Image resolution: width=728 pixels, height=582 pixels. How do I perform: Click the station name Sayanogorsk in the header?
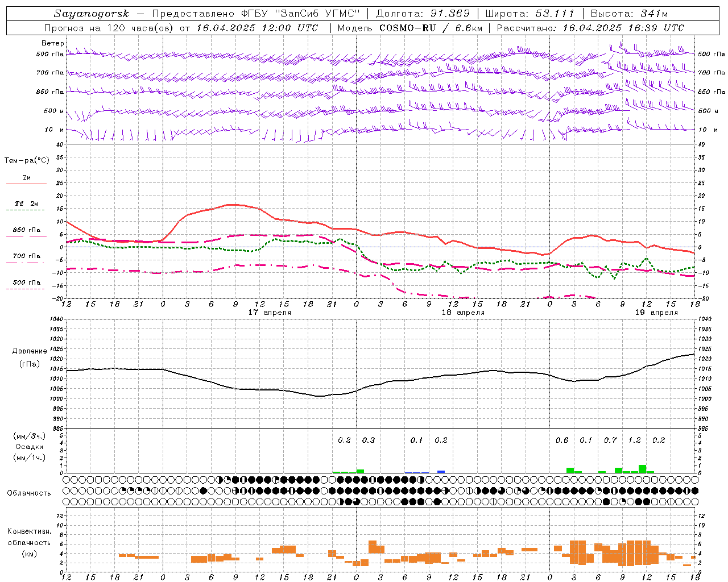point(92,14)
